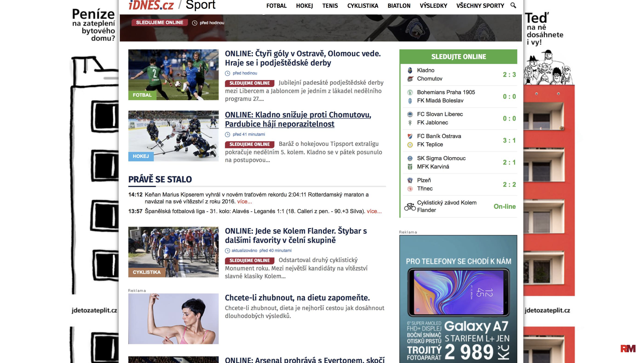Click the 'MFK Karviná' team name

point(433,167)
